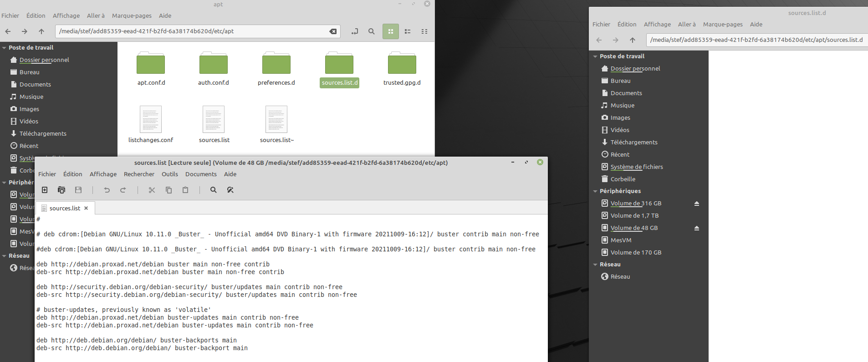
Task: Go forward in the sources.list.d window
Action: click(x=616, y=40)
